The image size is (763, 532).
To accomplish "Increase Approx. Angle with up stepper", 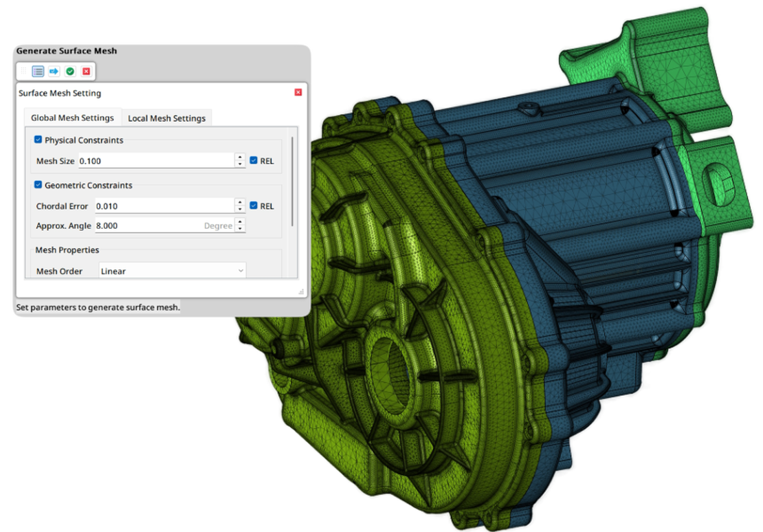I will point(240,221).
